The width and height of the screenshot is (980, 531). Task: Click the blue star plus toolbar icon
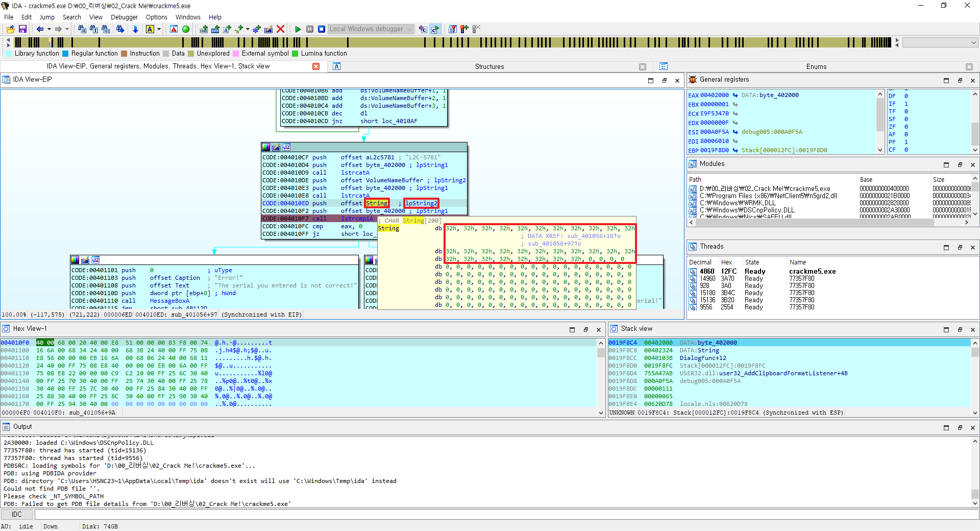pos(257,29)
